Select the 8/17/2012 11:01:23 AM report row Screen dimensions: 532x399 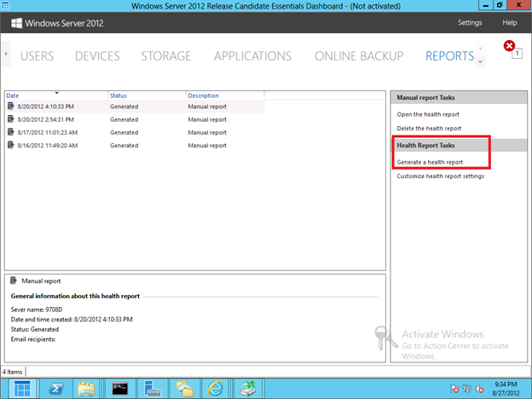[135, 132]
